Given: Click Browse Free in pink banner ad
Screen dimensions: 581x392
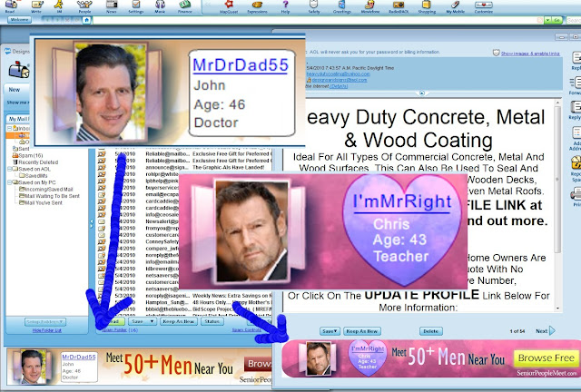Looking at the screenshot, I should tap(546, 358).
